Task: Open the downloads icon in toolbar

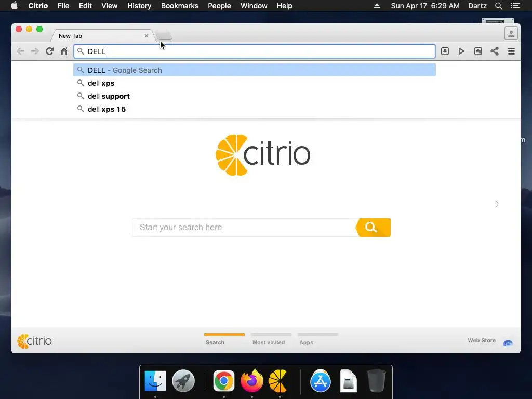Action: [445, 51]
